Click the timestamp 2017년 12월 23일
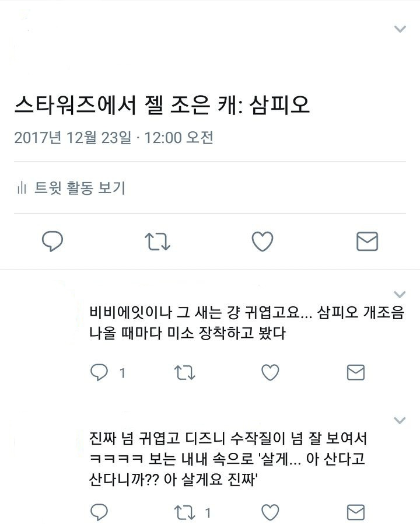Viewport: 420px width, 524px height. [73, 137]
